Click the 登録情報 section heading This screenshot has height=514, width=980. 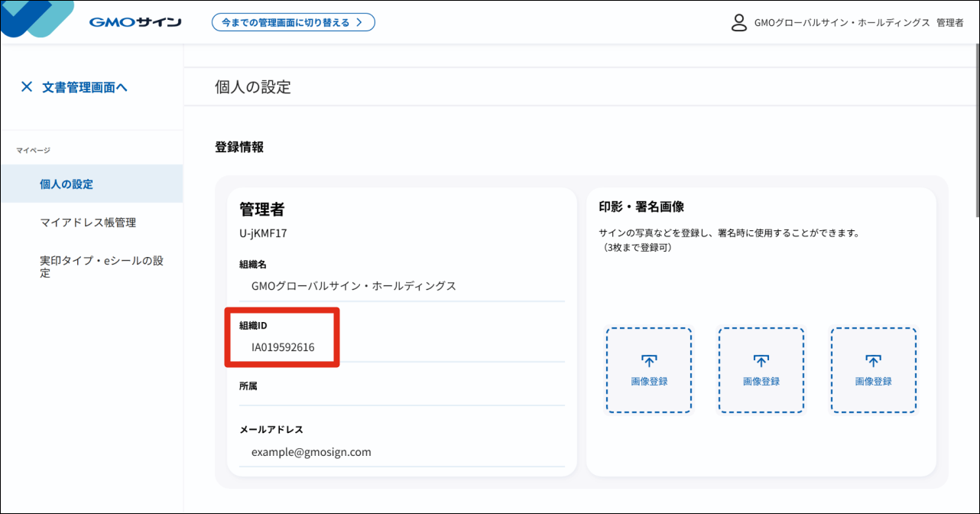coord(239,147)
